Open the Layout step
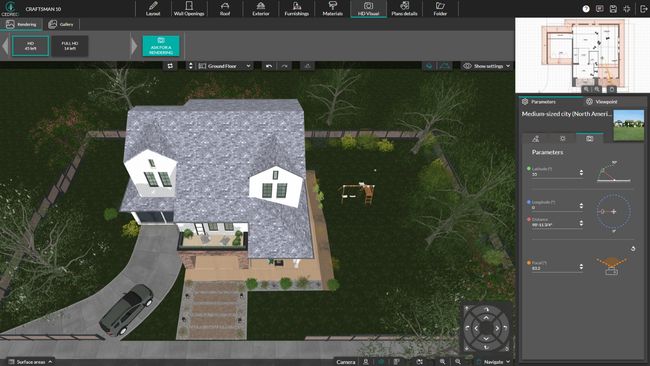Screen dimensions: 650x366 click(153, 9)
